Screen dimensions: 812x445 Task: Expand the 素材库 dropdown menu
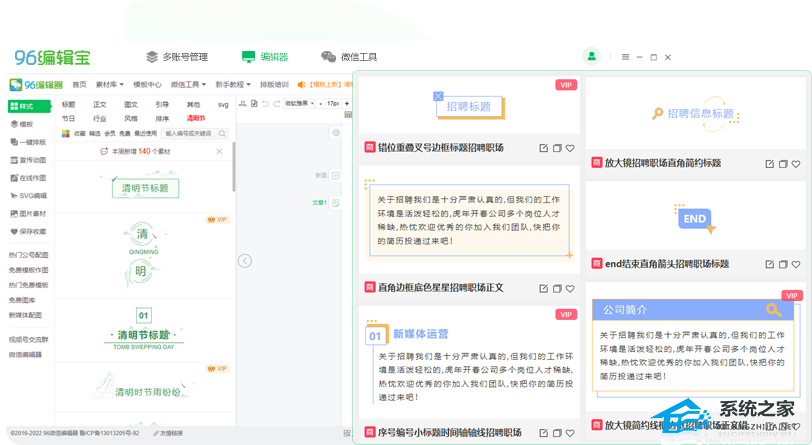tap(109, 84)
